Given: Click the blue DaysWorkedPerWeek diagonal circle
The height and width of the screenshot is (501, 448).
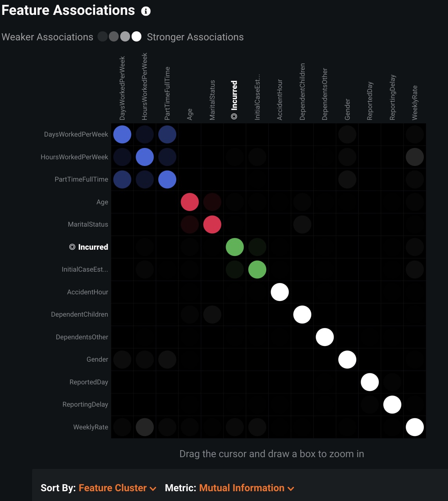Looking at the screenshot, I should 122,135.
